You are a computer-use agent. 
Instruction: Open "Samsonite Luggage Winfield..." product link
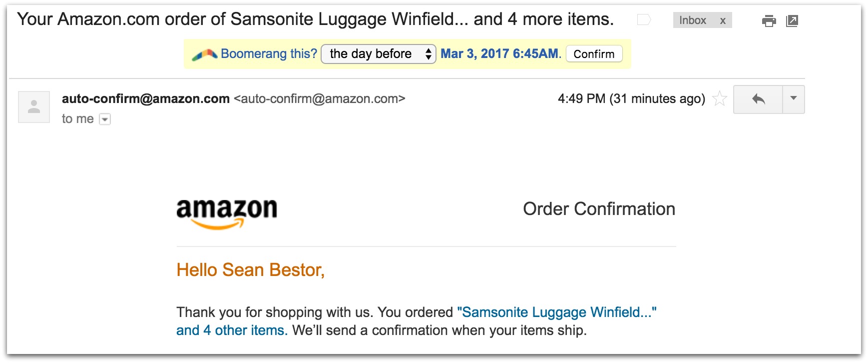pos(556,312)
